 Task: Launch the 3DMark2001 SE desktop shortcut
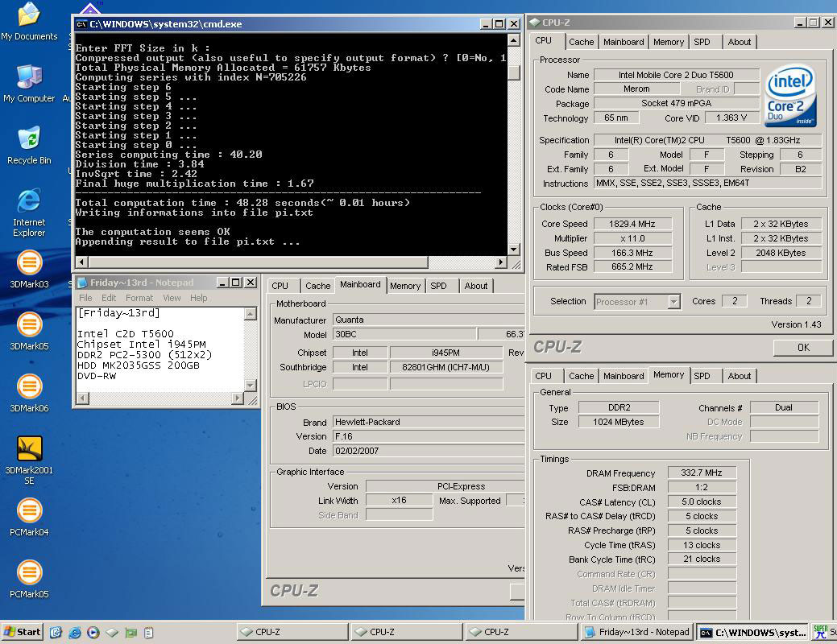pos(29,460)
